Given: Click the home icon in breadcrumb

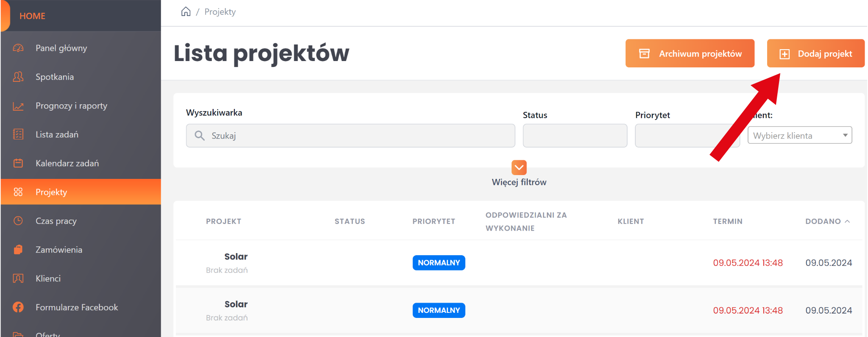Looking at the screenshot, I should (186, 12).
